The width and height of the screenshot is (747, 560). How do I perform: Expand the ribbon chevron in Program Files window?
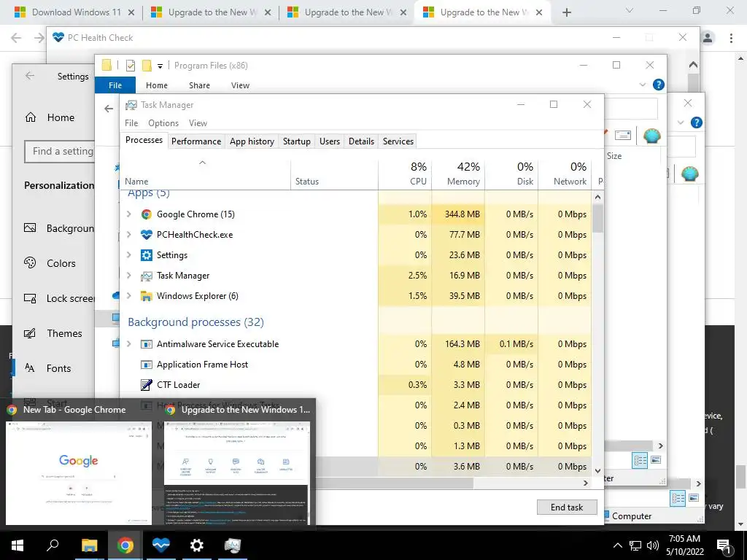tap(642, 85)
